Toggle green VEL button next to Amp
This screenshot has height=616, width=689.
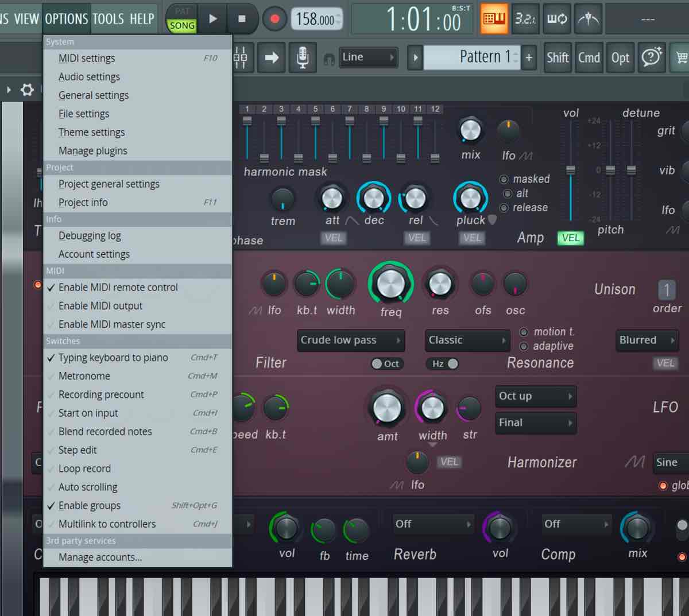[x=570, y=238]
